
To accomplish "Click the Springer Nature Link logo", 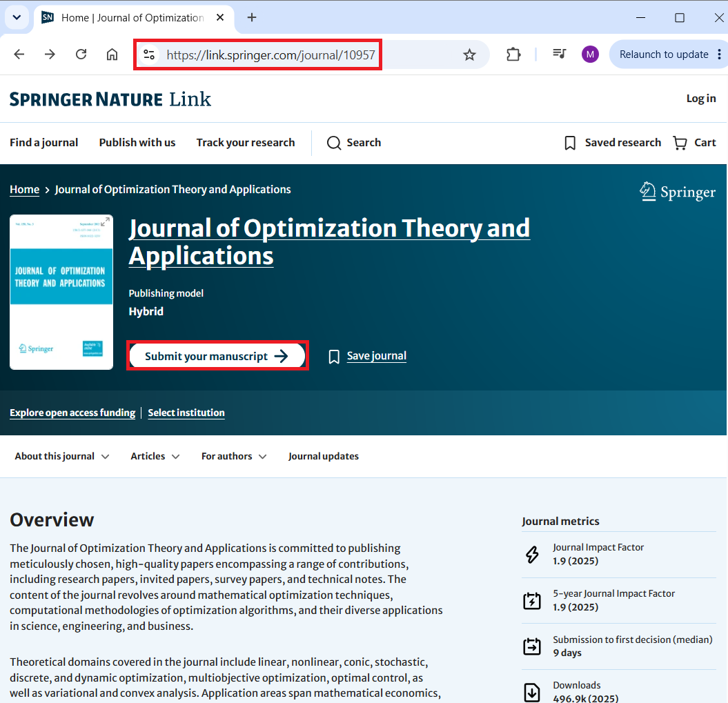I will coord(110,99).
